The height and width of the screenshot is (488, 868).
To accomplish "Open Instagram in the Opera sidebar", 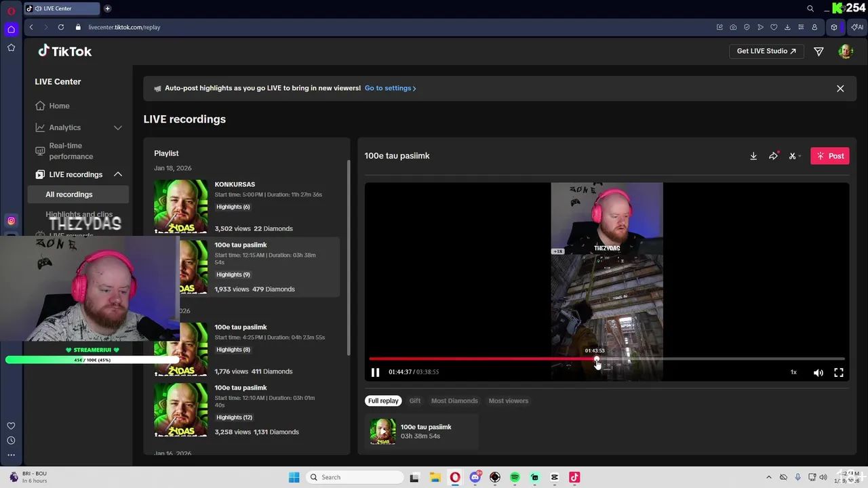I will point(11,220).
